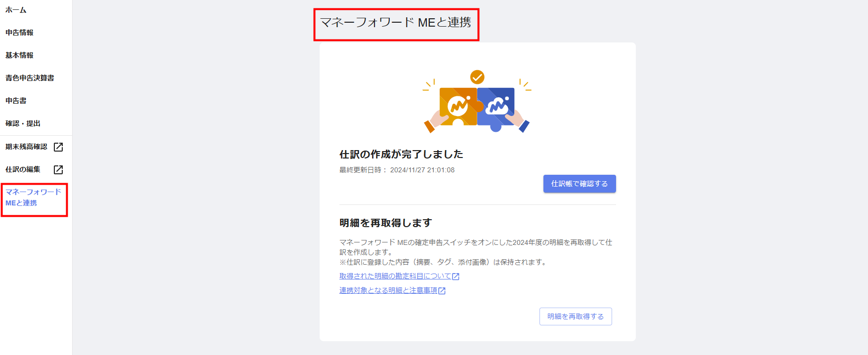Click external-link icon beside 仕訳の編集

coord(58,170)
